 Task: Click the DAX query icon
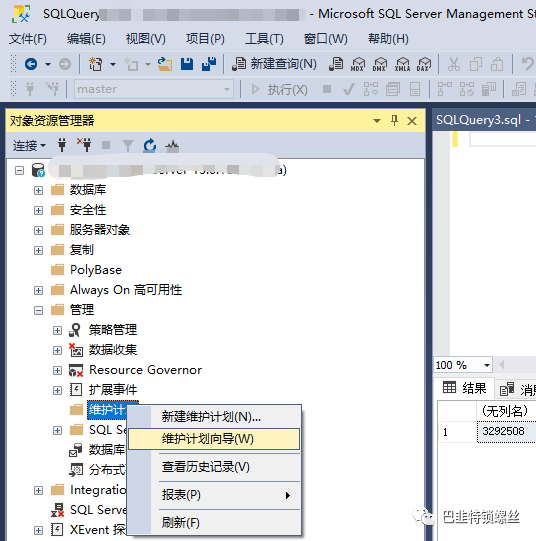tap(424, 64)
